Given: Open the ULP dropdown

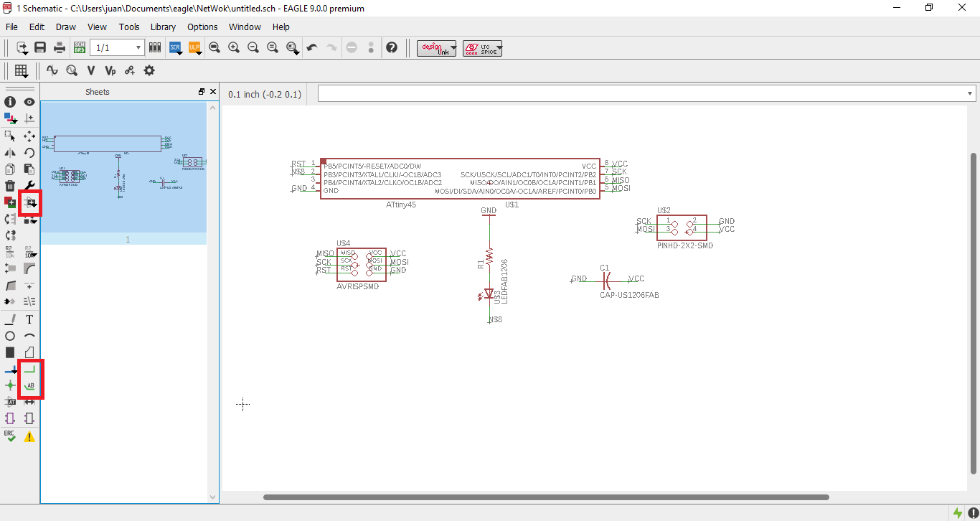Looking at the screenshot, I should 195,47.
